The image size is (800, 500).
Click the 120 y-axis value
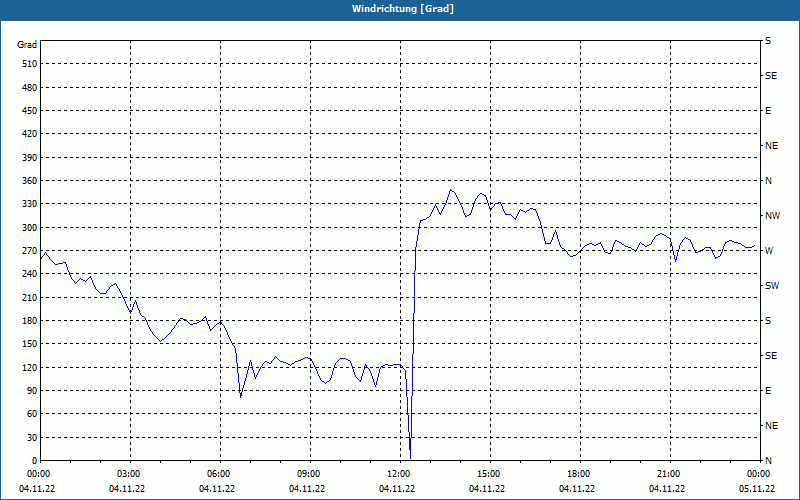point(30,367)
